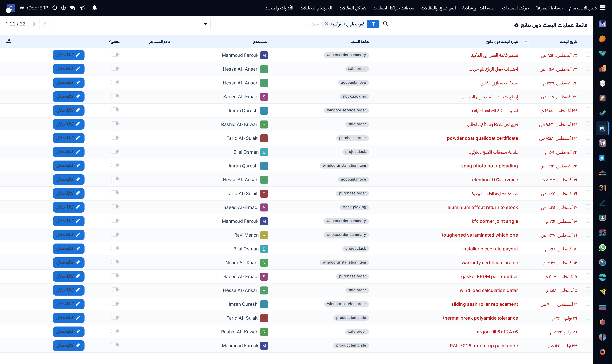Open the WhatsApp app icon
The image size is (612, 364).
pos(602,248)
